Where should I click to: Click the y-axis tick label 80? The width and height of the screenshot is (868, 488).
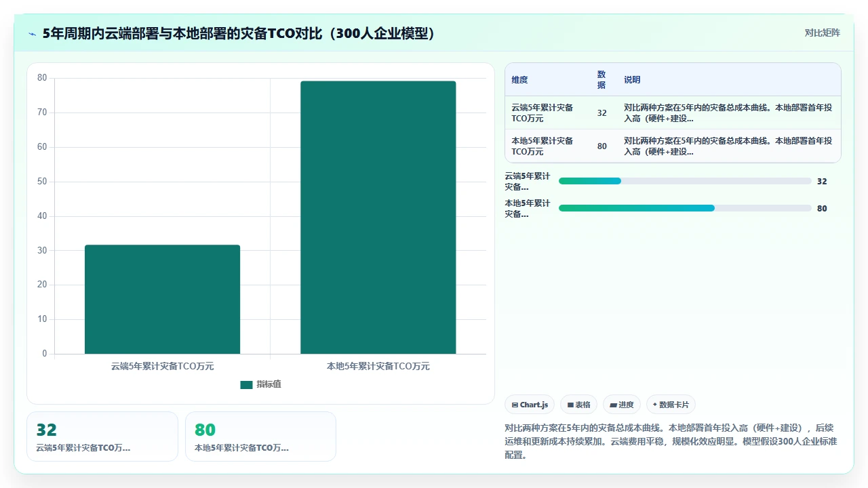[x=42, y=78]
